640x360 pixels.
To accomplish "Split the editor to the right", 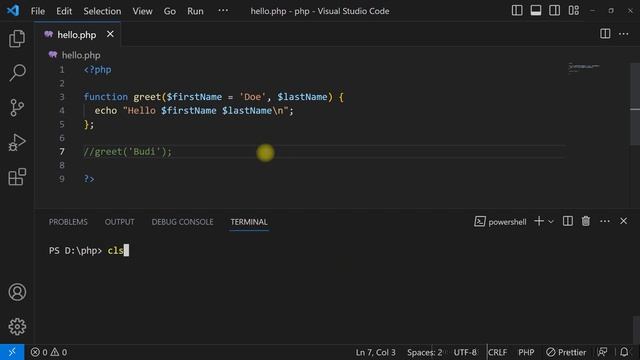I will coord(605,34).
